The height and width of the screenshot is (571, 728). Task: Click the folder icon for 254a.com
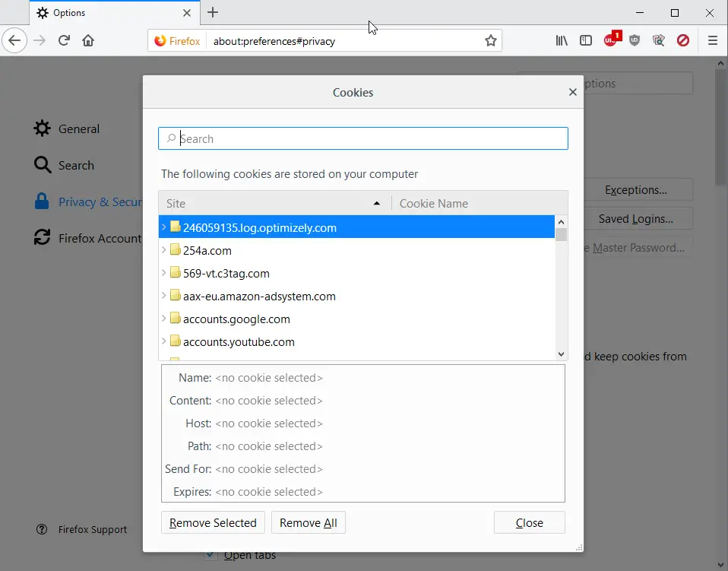click(x=175, y=250)
